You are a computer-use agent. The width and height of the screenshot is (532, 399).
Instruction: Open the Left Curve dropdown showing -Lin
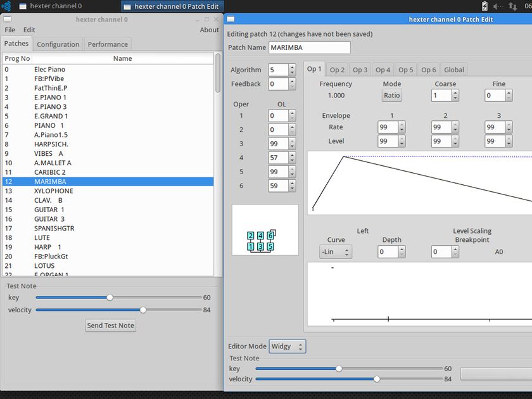[x=336, y=251]
